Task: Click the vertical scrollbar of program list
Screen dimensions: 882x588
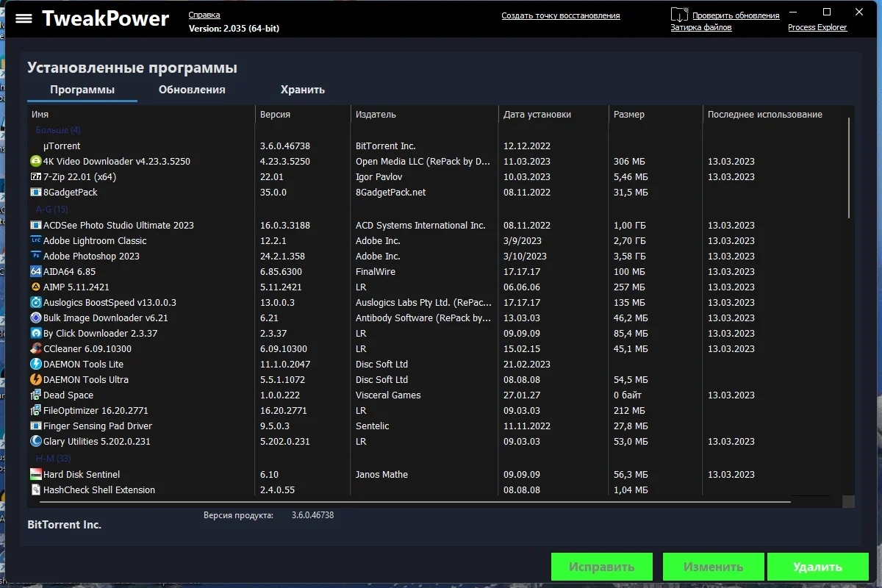Action: coord(848,168)
